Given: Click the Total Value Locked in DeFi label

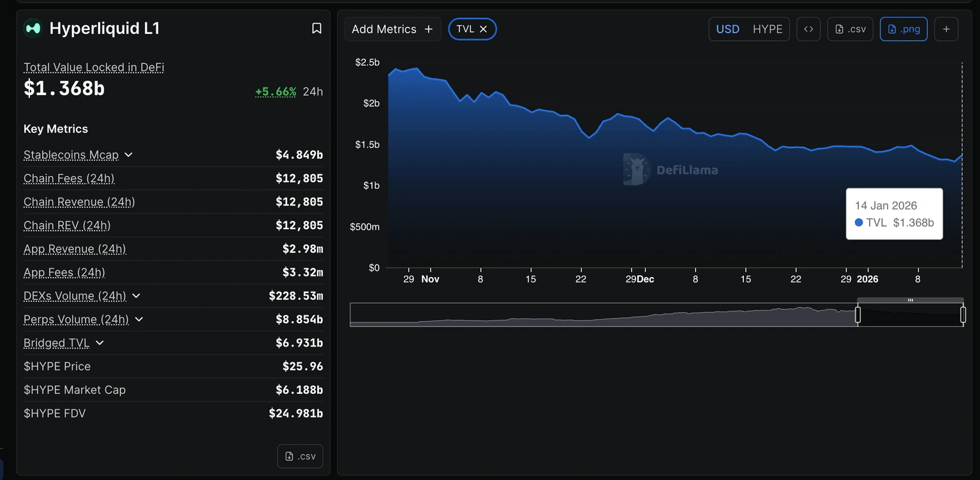Looking at the screenshot, I should (x=94, y=68).
